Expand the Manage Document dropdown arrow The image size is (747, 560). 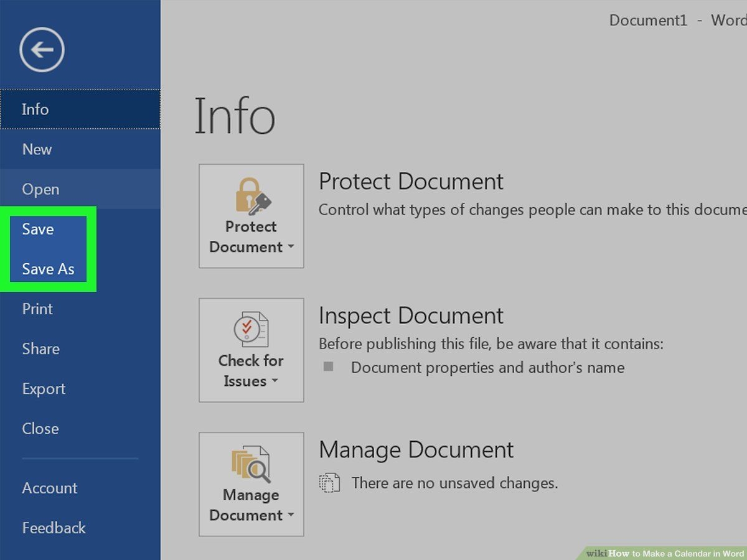tap(291, 515)
